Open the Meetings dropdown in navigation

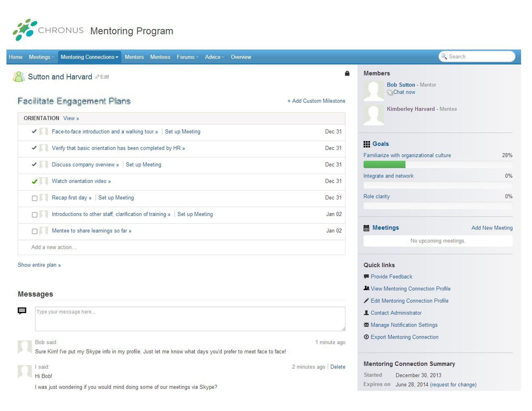coord(41,57)
